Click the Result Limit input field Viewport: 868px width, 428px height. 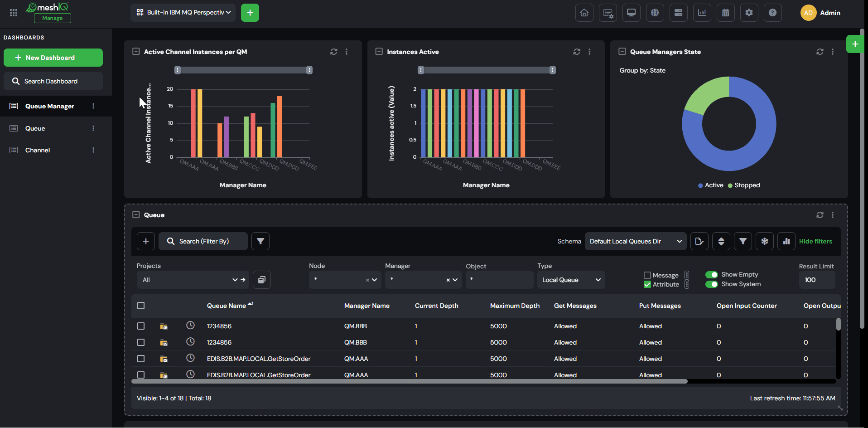point(817,280)
